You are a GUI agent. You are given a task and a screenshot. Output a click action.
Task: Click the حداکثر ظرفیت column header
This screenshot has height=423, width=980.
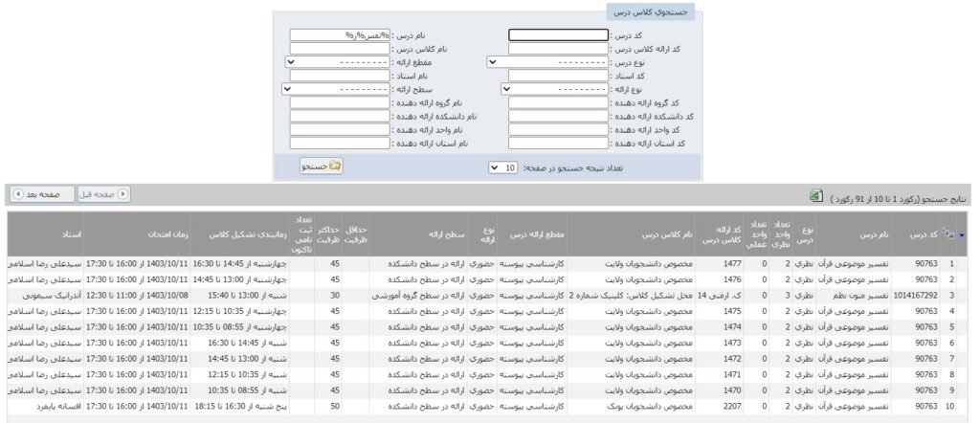pyautogui.click(x=329, y=234)
